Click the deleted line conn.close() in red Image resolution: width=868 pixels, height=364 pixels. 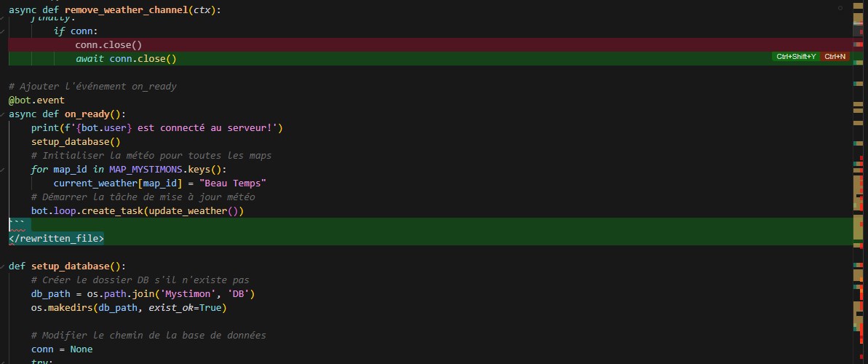coord(108,44)
